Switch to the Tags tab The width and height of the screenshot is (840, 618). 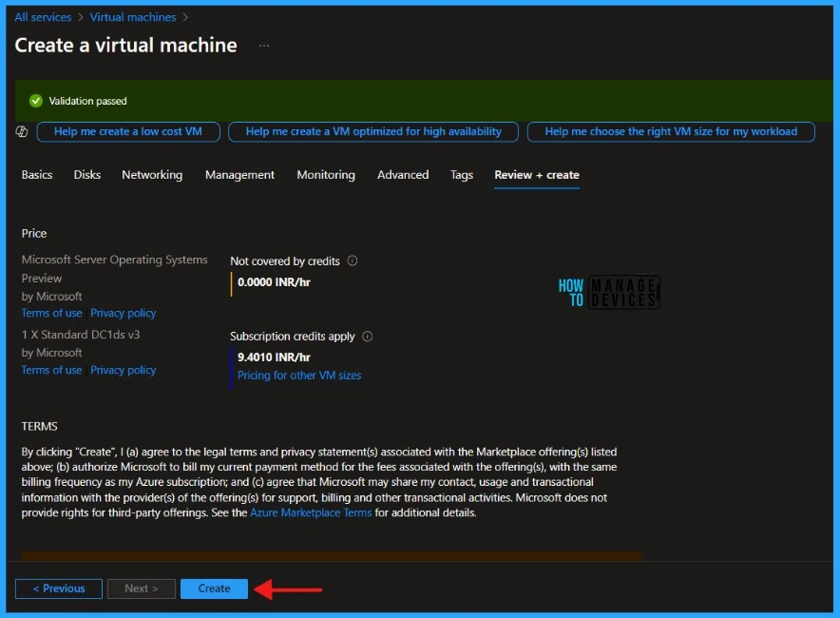[x=461, y=175]
